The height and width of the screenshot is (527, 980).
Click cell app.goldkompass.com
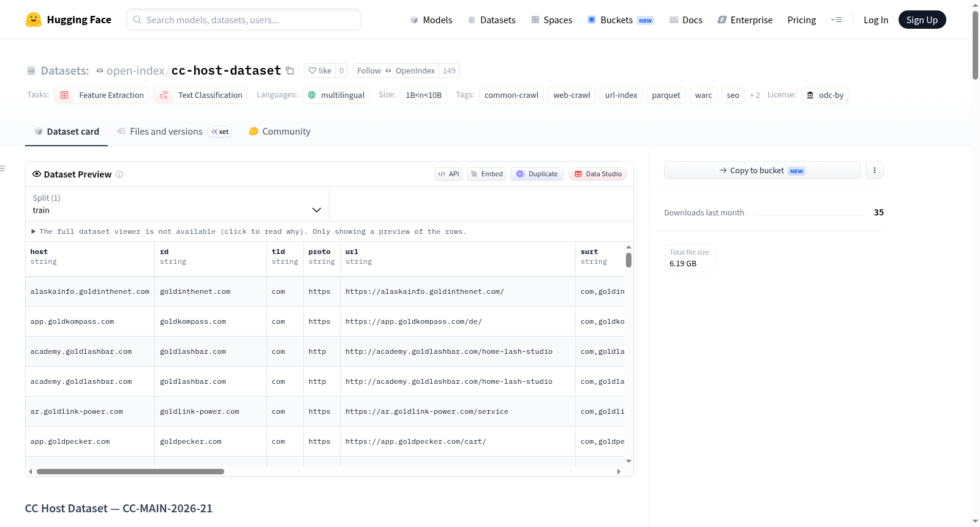point(90,321)
